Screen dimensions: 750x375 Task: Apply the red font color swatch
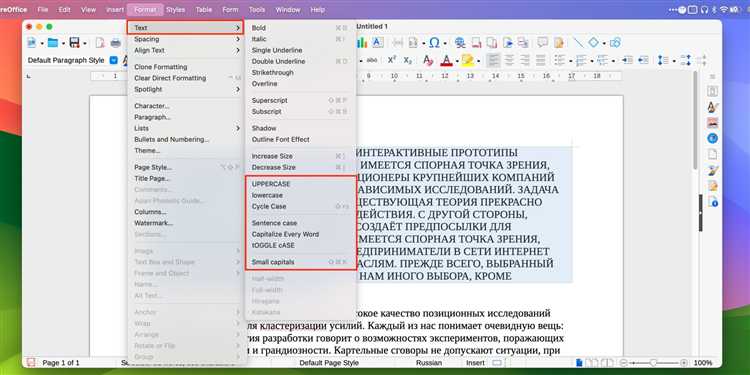[446, 60]
